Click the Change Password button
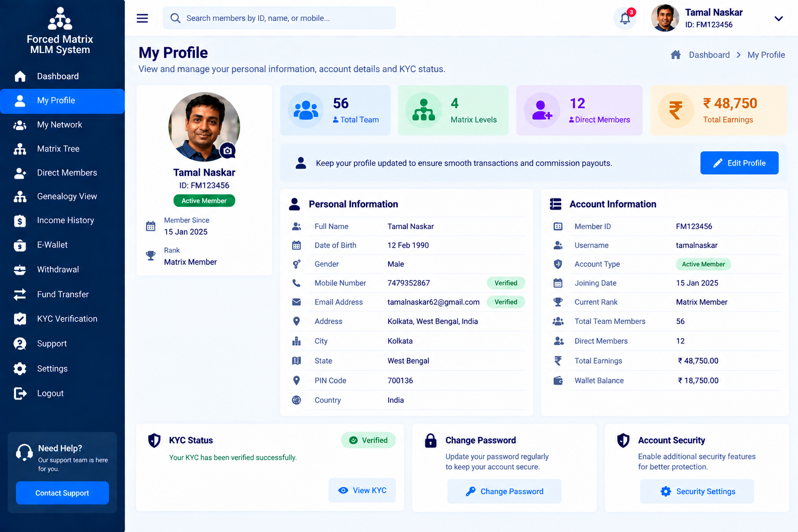 (x=504, y=491)
